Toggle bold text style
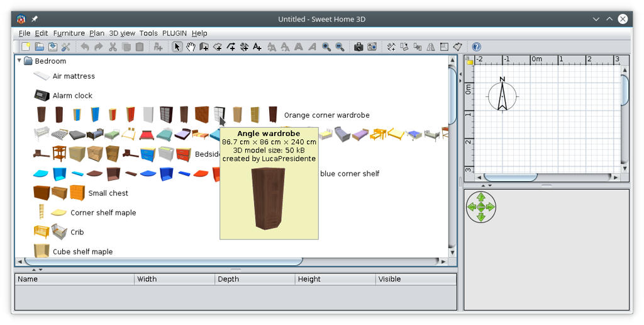644x325 pixels. (299, 47)
